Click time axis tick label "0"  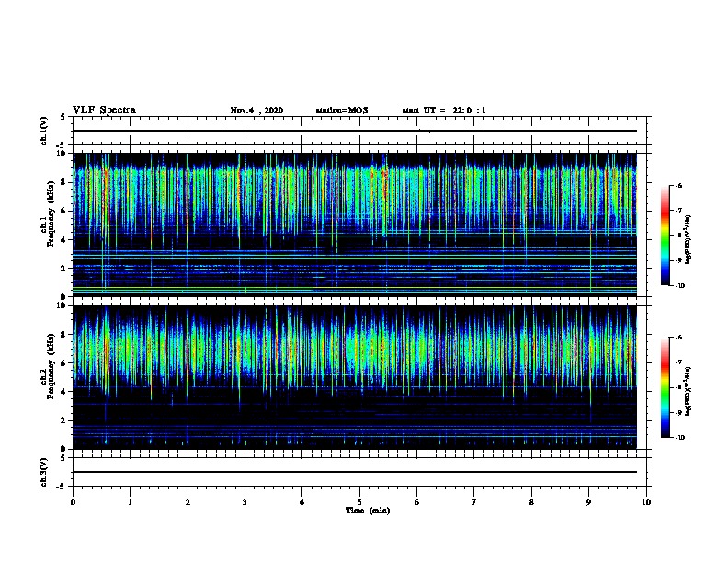[73, 501]
